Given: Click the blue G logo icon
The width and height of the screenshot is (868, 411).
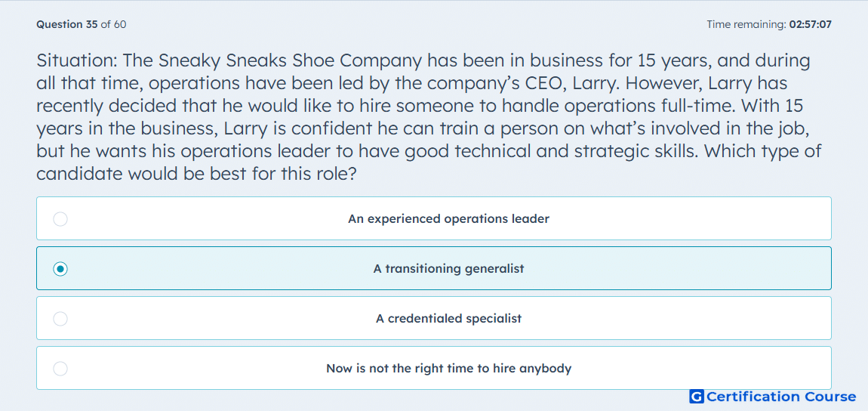Looking at the screenshot, I should coord(697,397).
